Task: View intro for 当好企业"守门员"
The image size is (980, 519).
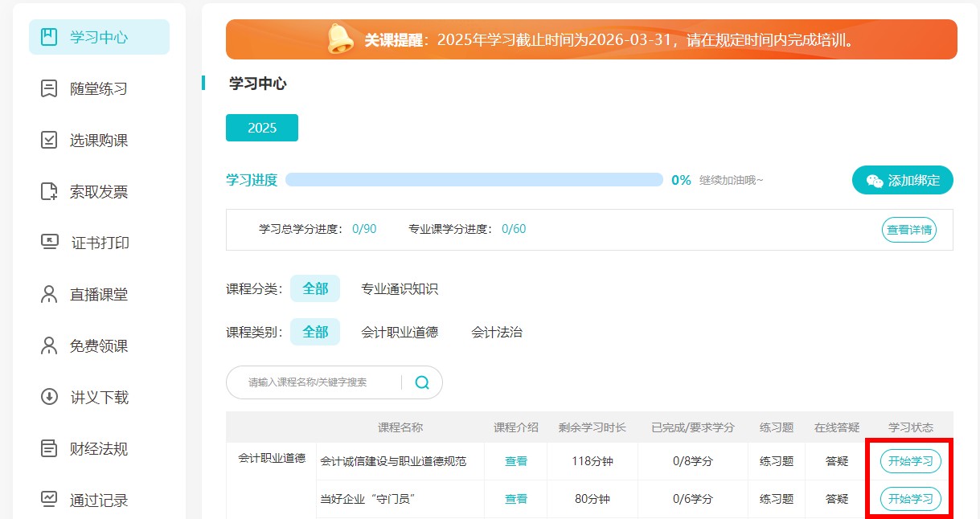Action: click(516, 499)
